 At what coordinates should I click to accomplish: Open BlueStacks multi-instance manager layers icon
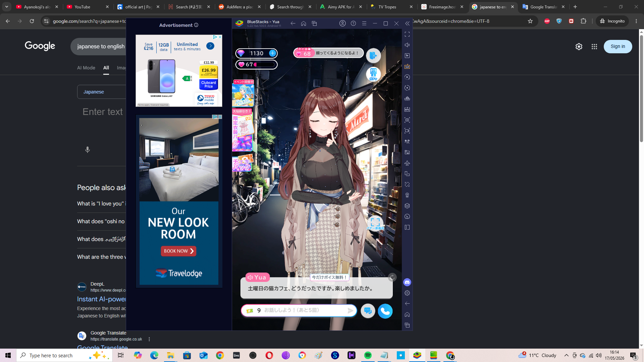coord(407,206)
